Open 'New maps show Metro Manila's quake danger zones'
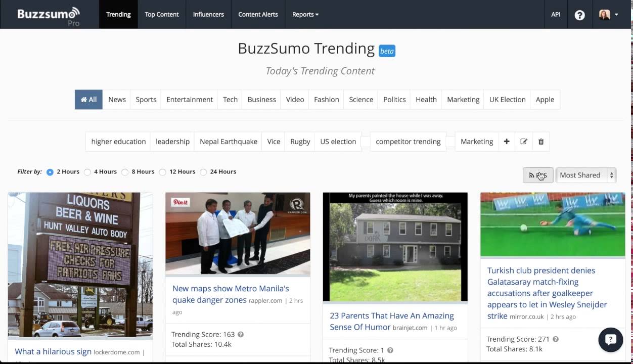This screenshot has width=633, height=364. click(231, 294)
